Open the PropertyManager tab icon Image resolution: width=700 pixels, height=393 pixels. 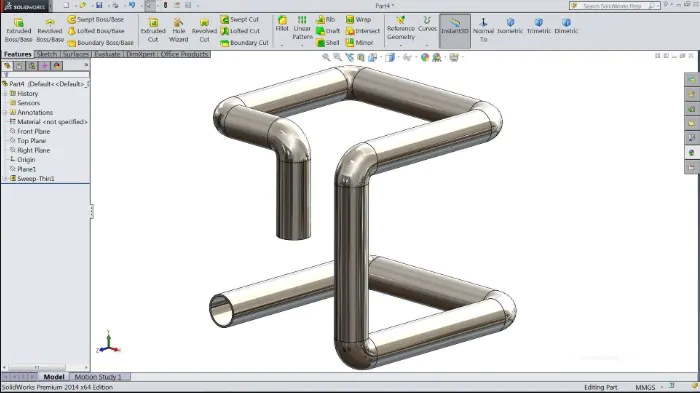coord(20,66)
